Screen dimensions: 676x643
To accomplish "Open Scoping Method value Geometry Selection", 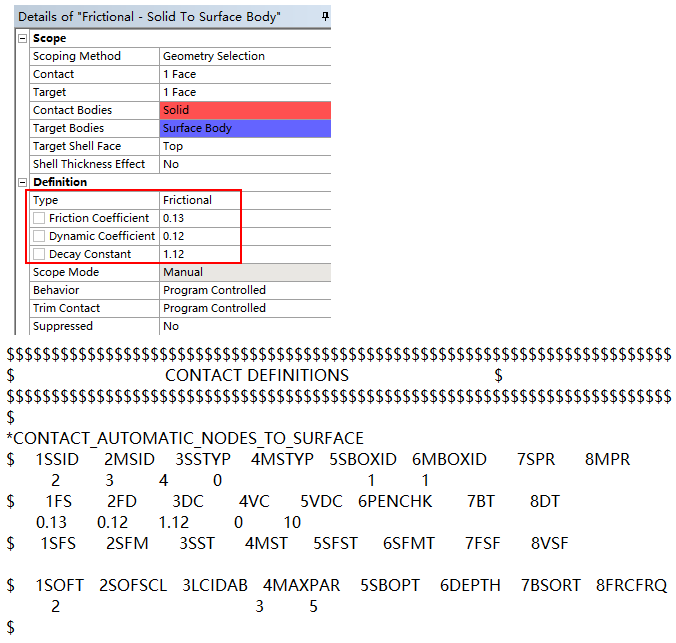I will (245, 56).
